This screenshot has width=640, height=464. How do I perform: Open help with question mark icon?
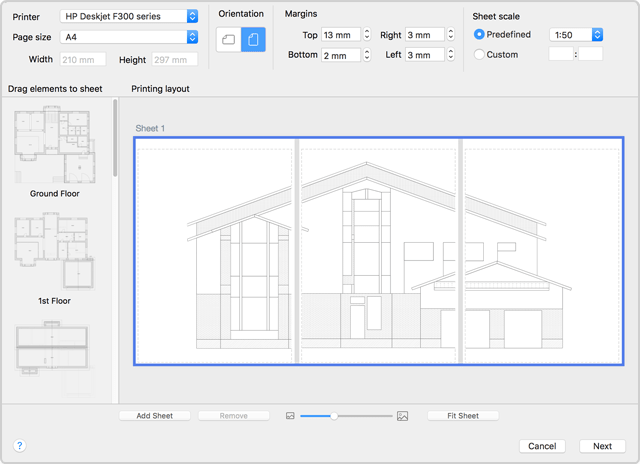(x=20, y=446)
